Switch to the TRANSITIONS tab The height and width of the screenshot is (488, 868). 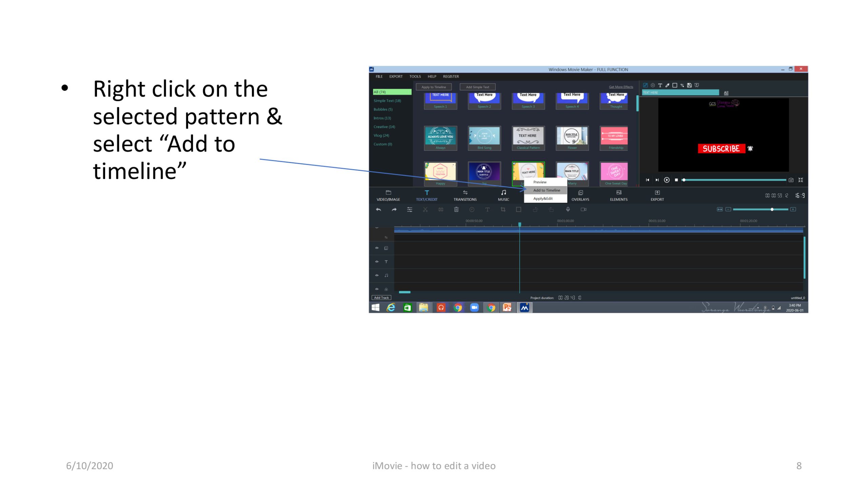point(465,196)
